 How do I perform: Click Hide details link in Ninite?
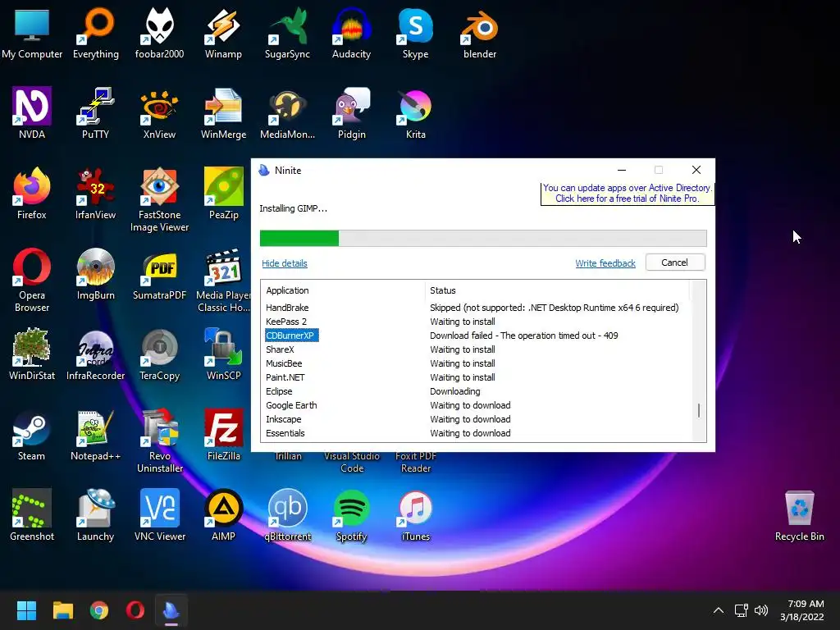(x=285, y=263)
